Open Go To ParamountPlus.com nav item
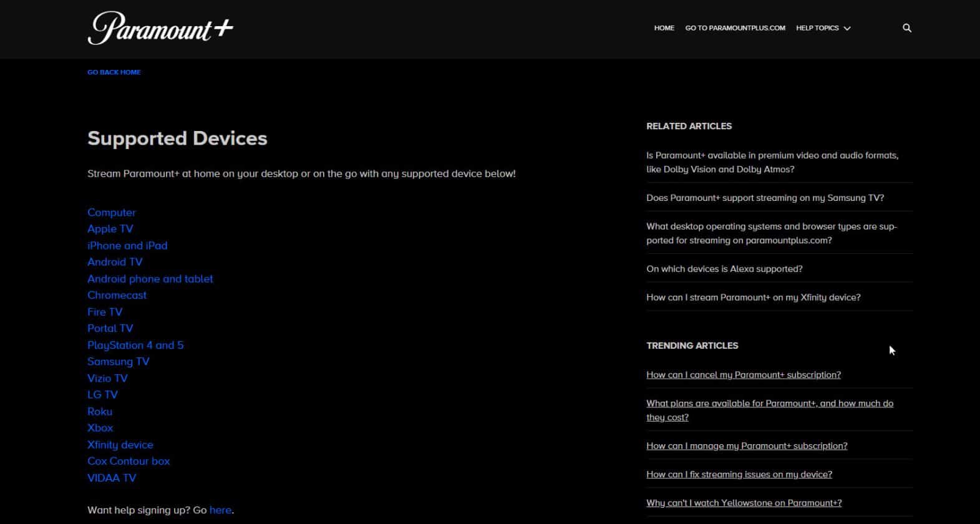This screenshot has height=524, width=980. click(x=735, y=28)
